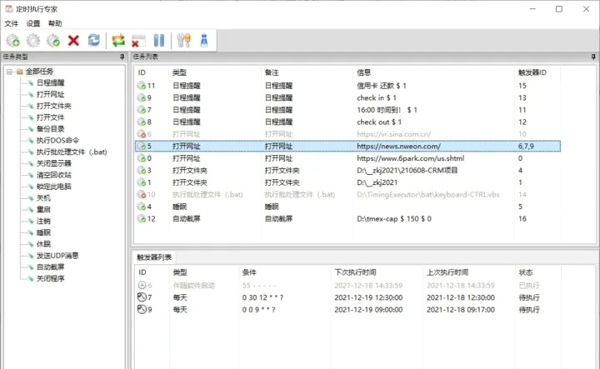Click the window with red X toolbar icon
The height and width of the screenshot is (369, 600).
click(139, 41)
